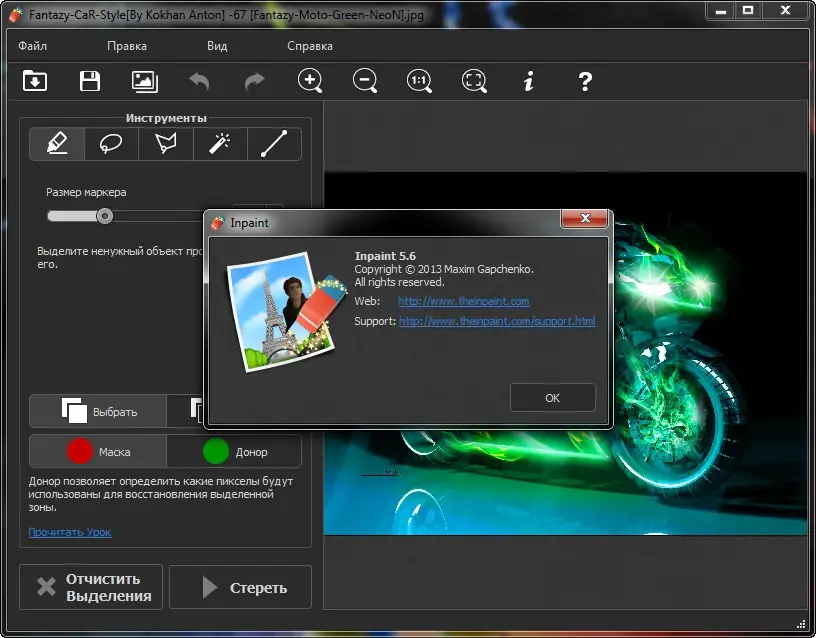Fit image to window zoom icon

point(474,81)
